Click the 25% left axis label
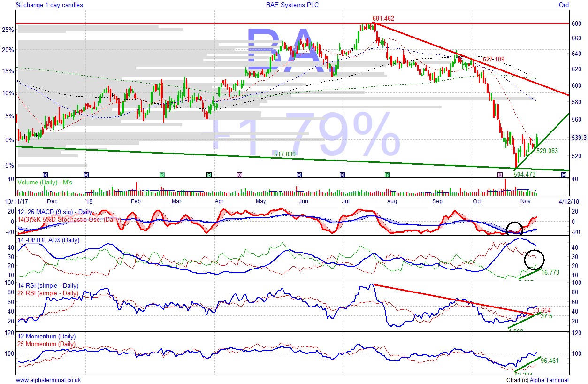Screen dimensions: 588x384 point(9,29)
